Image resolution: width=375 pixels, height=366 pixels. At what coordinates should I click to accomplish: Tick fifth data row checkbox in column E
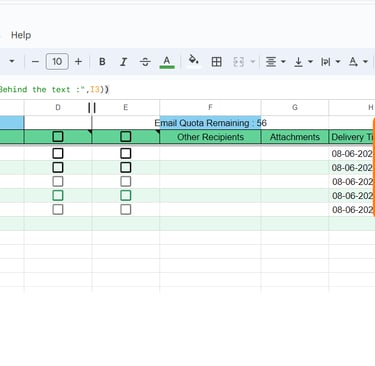126,209
